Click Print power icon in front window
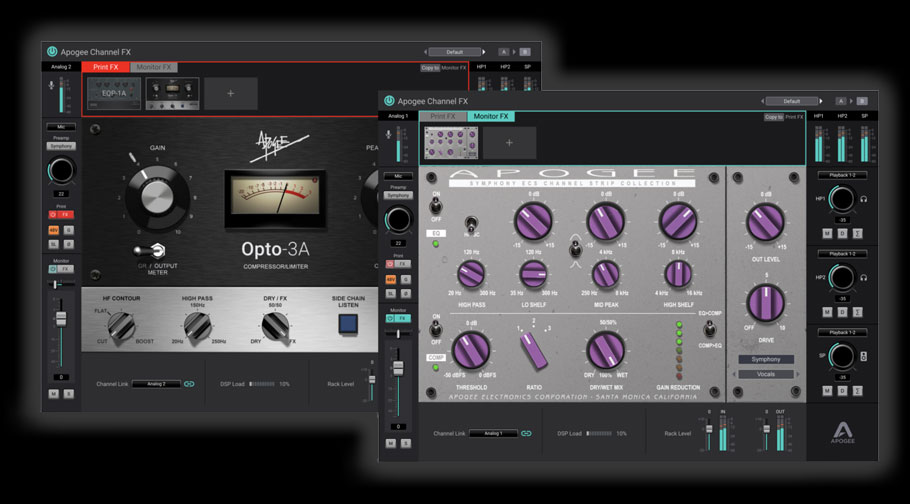 pos(391,264)
